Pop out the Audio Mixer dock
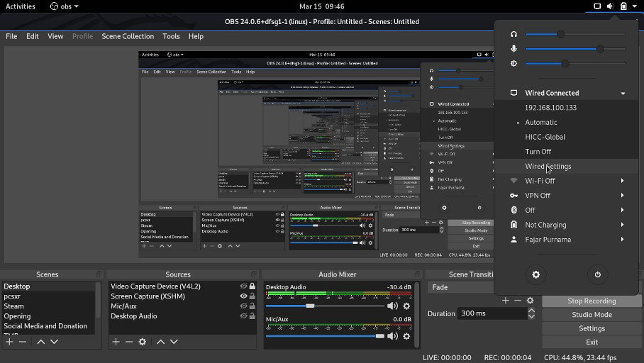Image resolution: width=644 pixels, height=363 pixels. point(417,274)
